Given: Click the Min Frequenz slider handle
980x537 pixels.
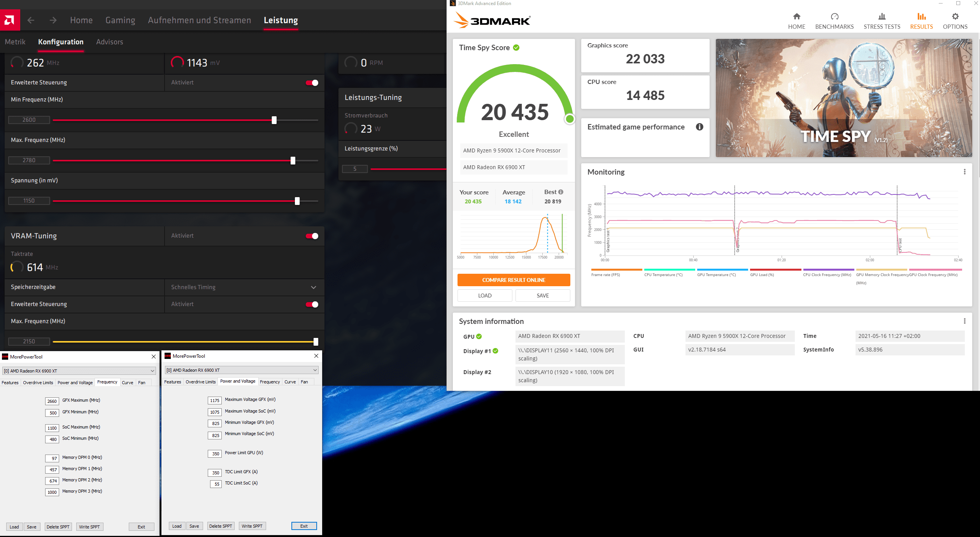Looking at the screenshot, I should pyautogui.click(x=274, y=120).
